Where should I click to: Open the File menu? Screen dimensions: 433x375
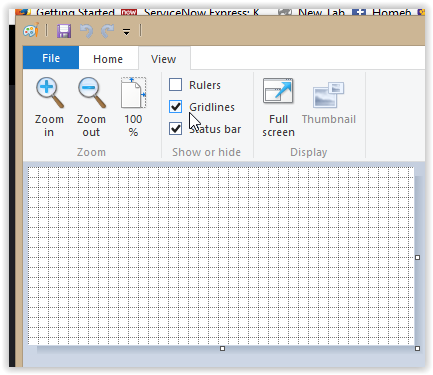point(51,58)
